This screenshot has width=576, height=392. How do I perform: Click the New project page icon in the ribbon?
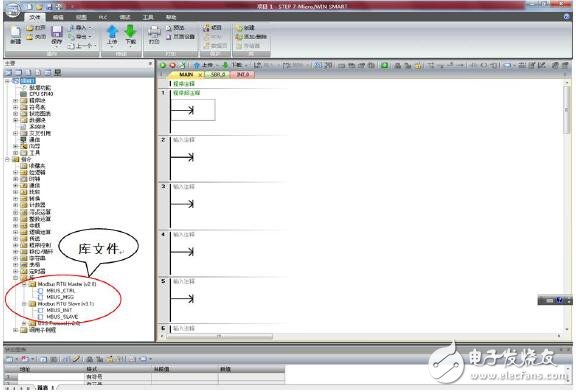tap(15, 32)
